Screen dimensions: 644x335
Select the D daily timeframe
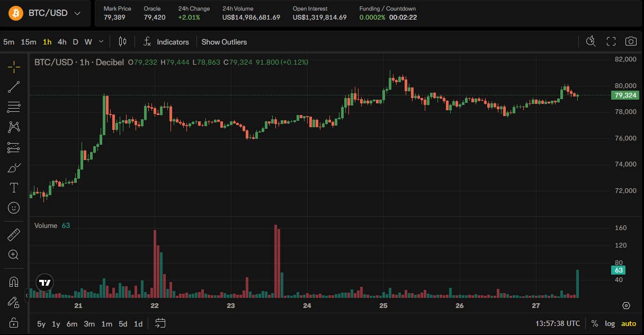pyautogui.click(x=75, y=42)
